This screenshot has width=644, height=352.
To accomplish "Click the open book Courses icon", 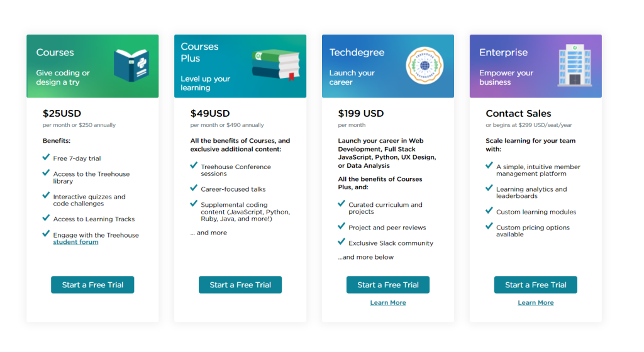I will click(131, 65).
